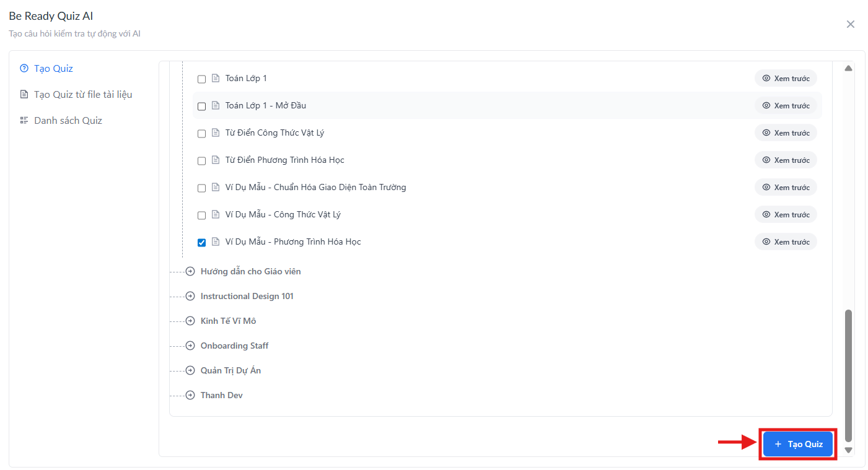Preview Từ Điển Công Thức Vật Lý document
Screen dimensions: 868x470
(786, 133)
